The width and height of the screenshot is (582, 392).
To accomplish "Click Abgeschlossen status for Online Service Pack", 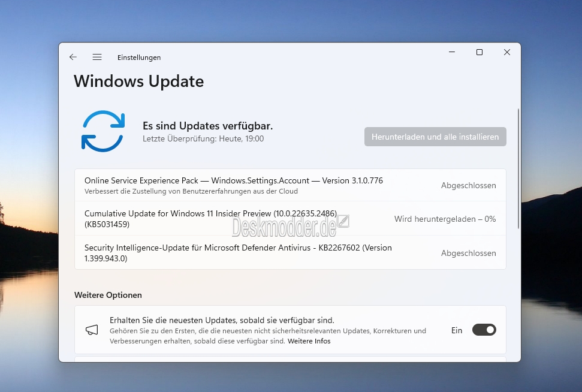I will [x=469, y=185].
